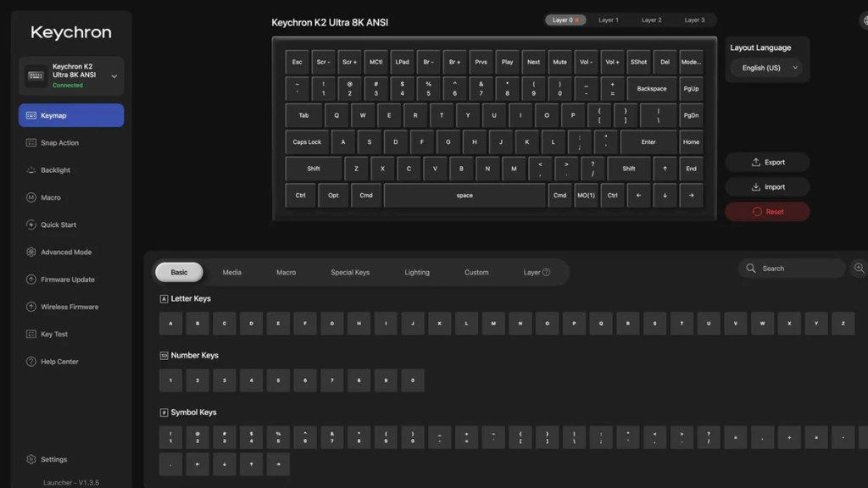Select the Macro keycode tab
The image size is (868, 488).
tap(287, 272)
